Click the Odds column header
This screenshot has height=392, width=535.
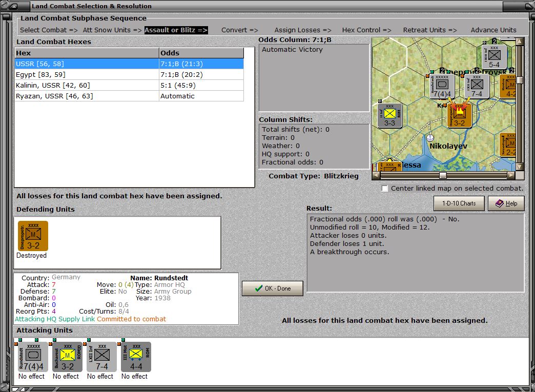click(201, 53)
